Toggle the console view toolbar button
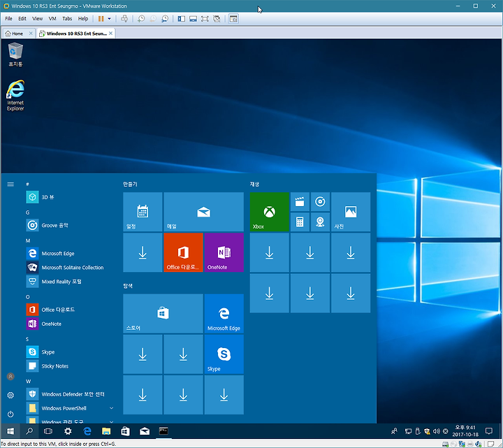This screenshot has width=503, height=448. (x=233, y=19)
